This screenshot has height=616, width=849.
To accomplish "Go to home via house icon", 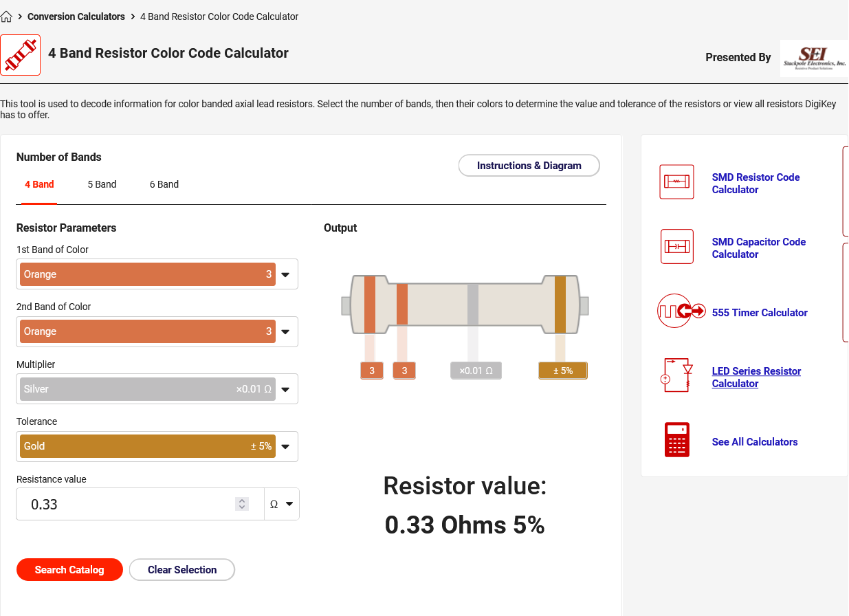I will click(7, 16).
